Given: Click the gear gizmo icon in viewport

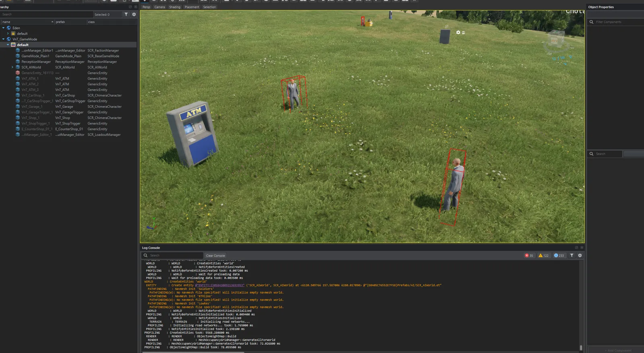Looking at the screenshot, I should click(458, 32).
